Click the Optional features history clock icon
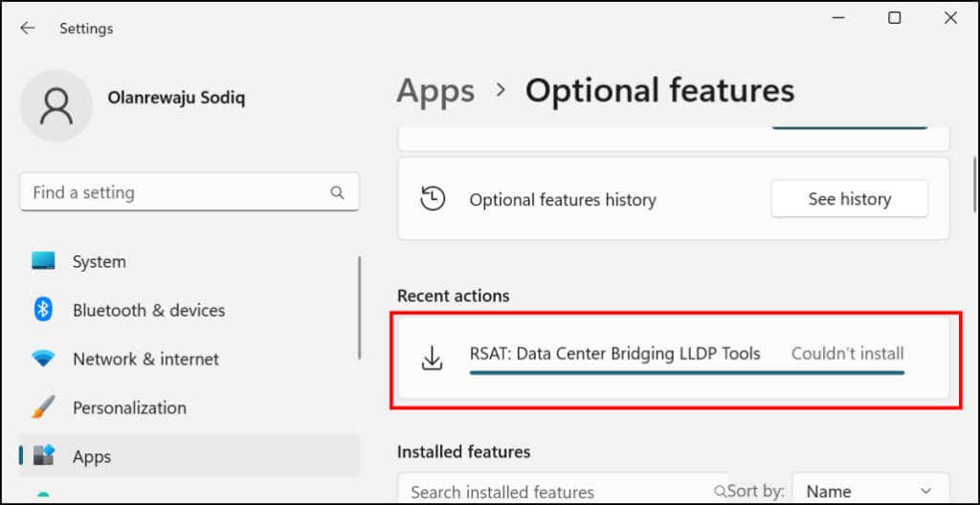This screenshot has width=980, height=505. tap(433, 199)
